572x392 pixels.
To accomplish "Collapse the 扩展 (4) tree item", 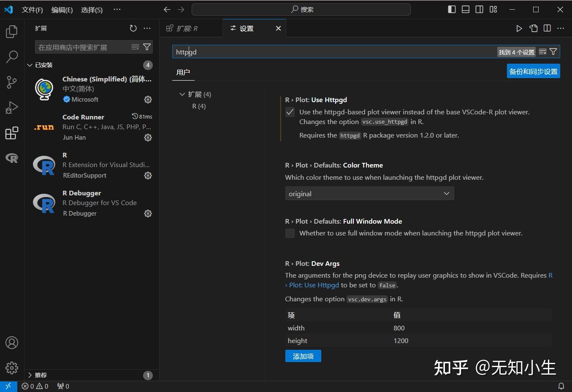I will tap(182, 94).
